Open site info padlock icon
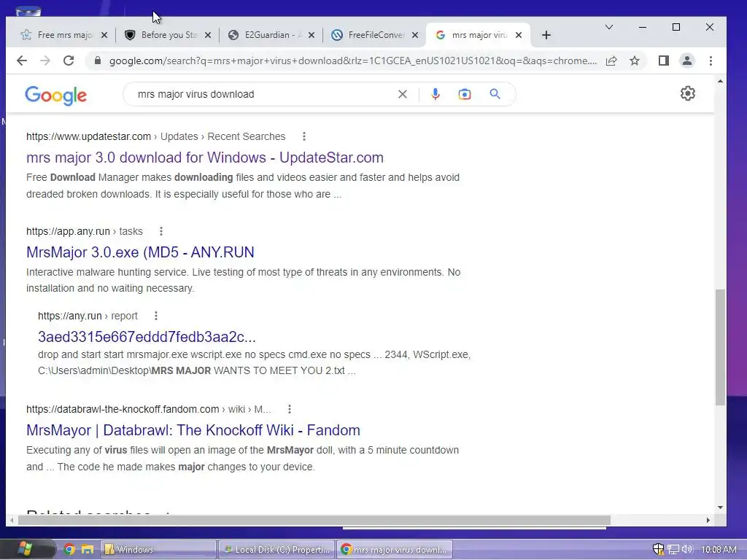The height and width of the screenshot is (560, 747). pos(98,61)
